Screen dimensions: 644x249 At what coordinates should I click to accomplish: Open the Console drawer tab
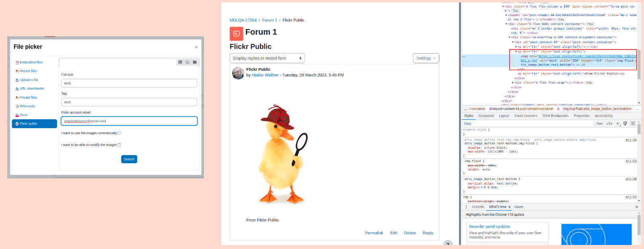point(478,207)
